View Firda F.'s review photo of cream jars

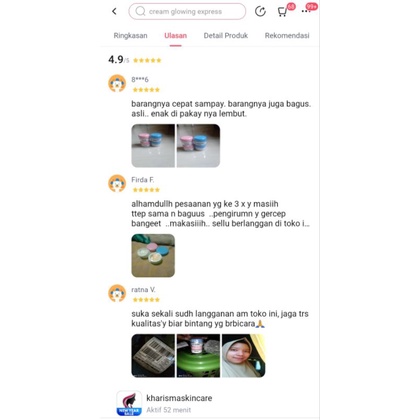point(153,256)
